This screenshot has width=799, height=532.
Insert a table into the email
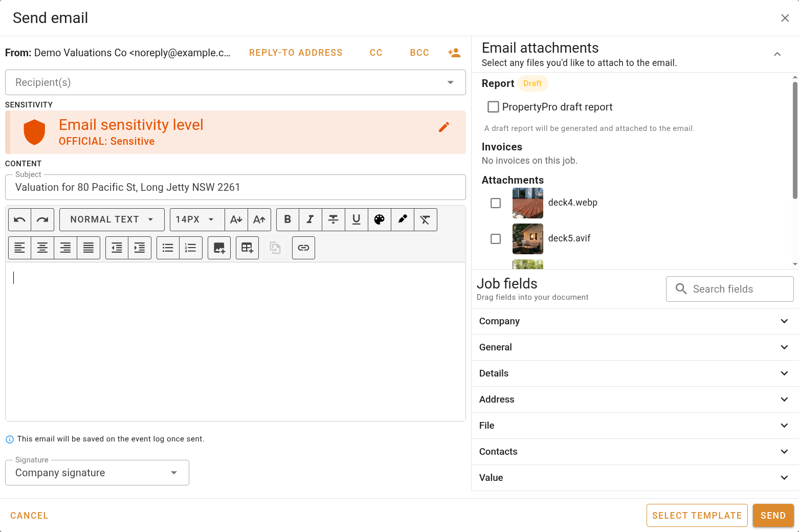(247, 248)
